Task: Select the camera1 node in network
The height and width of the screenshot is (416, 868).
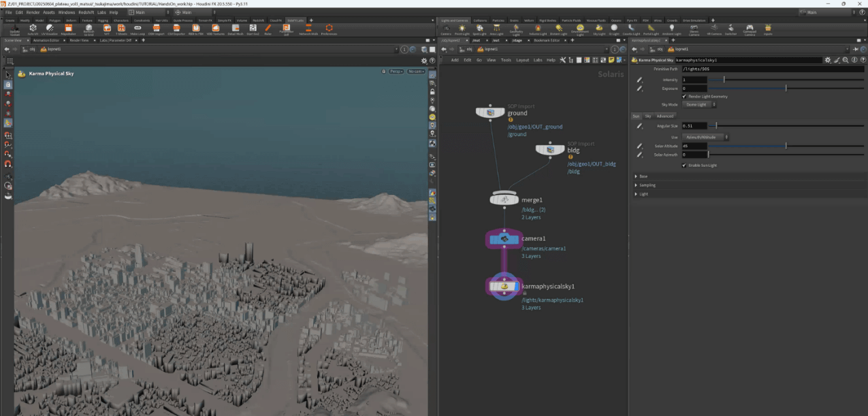Action: pyautogui.click(x=504, y=239)
